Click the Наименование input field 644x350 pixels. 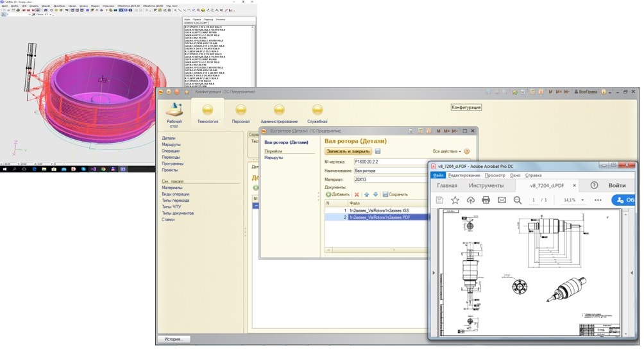(x=391, y=171)
